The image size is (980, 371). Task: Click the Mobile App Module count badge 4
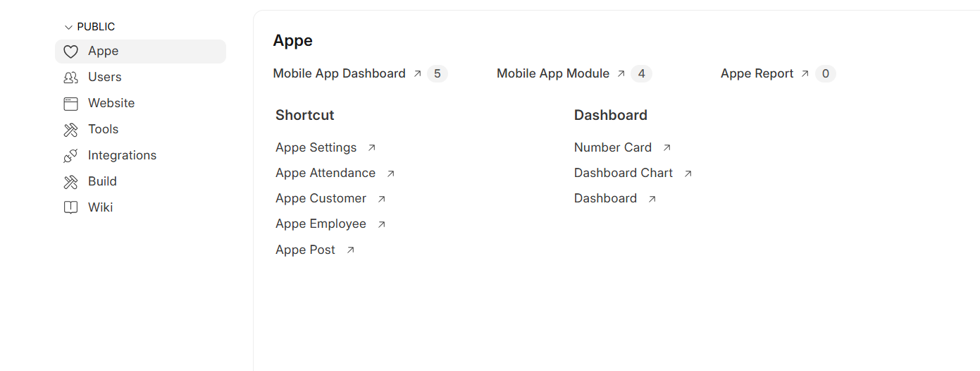(641, 73)
